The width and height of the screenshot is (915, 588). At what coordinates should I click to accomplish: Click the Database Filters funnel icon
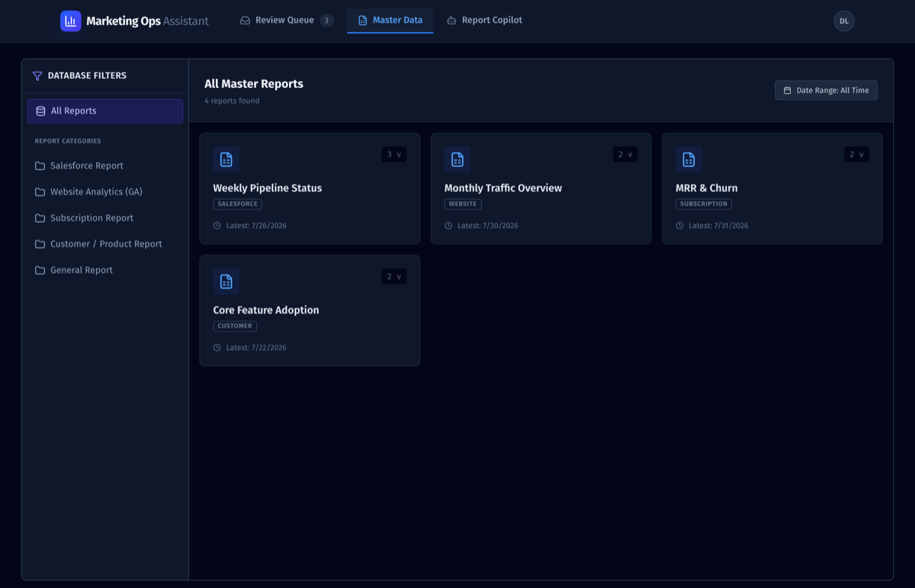coord(37,76)
